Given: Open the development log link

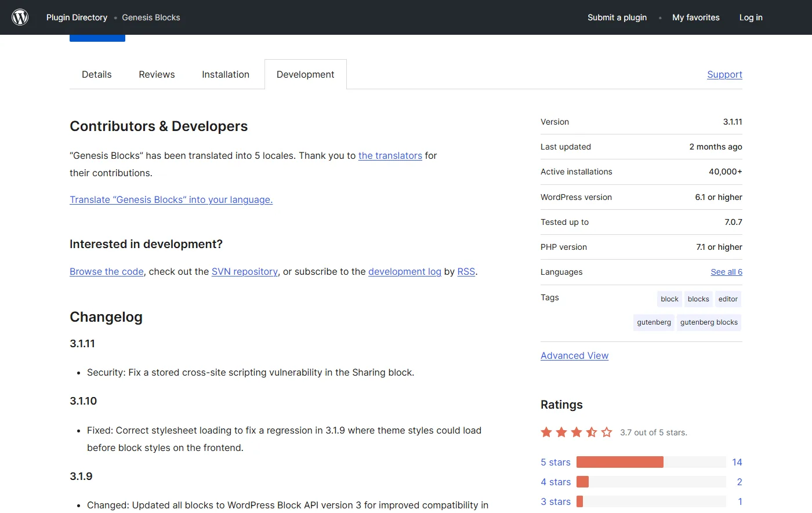Looking at the screenshot, I should (x=405, y=271).
